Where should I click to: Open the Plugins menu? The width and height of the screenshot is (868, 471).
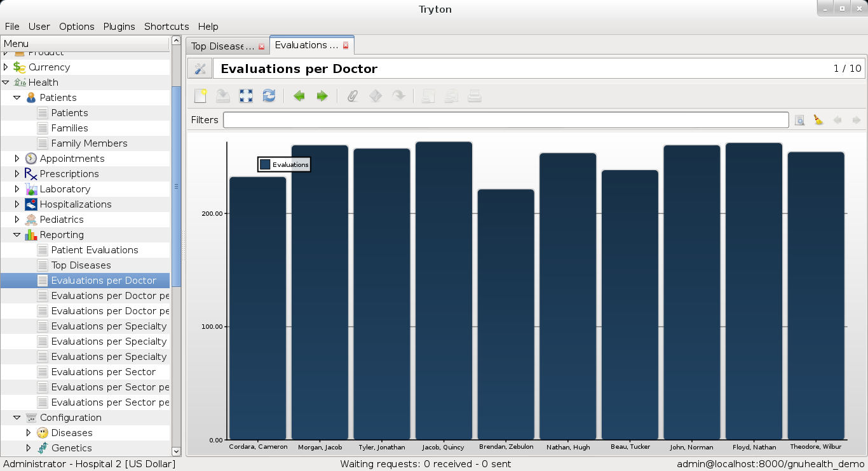pos(119,27)
